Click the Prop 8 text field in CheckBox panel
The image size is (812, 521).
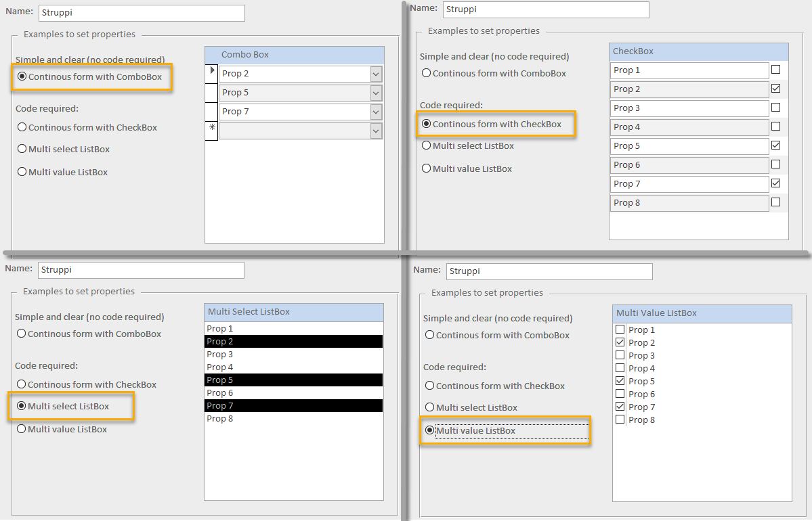(x=689, y=203)
